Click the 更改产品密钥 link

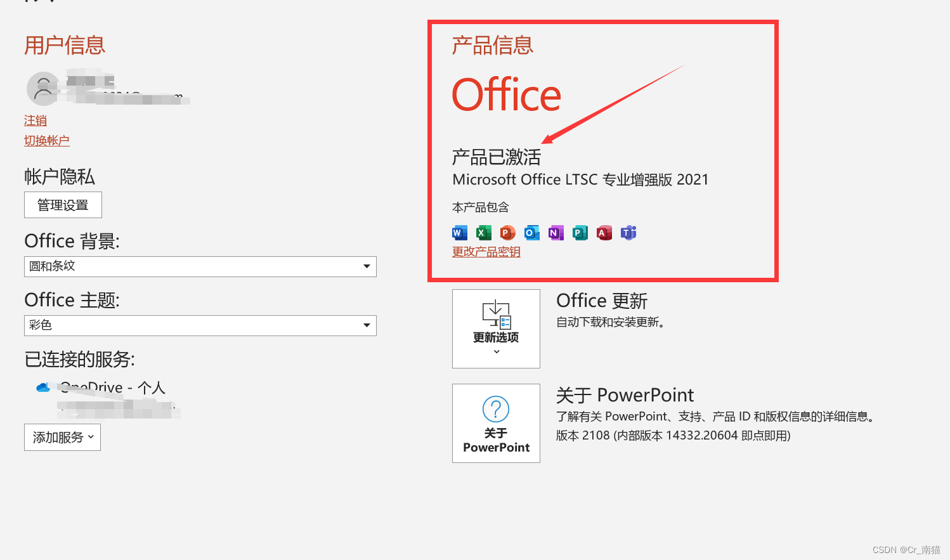tap(486, 252)
